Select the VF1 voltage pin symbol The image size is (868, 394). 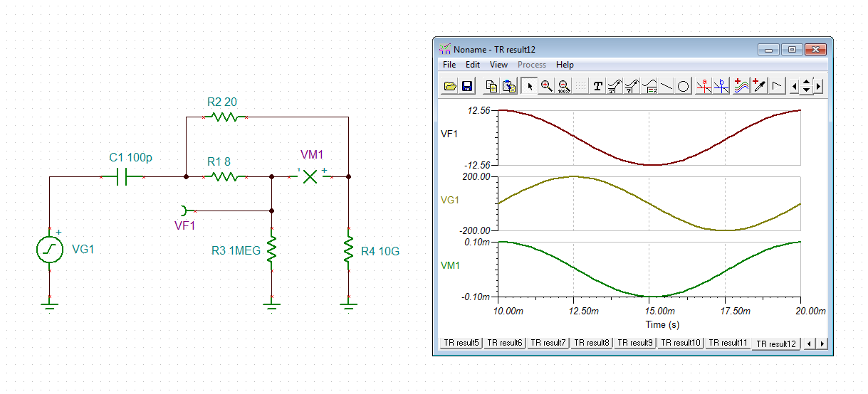187,211
